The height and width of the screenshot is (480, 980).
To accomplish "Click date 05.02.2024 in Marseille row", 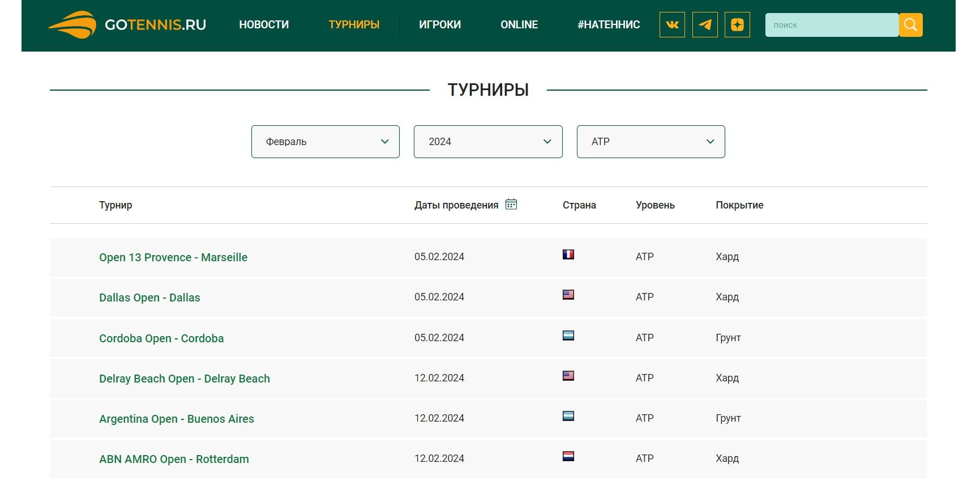I will 439,257.
